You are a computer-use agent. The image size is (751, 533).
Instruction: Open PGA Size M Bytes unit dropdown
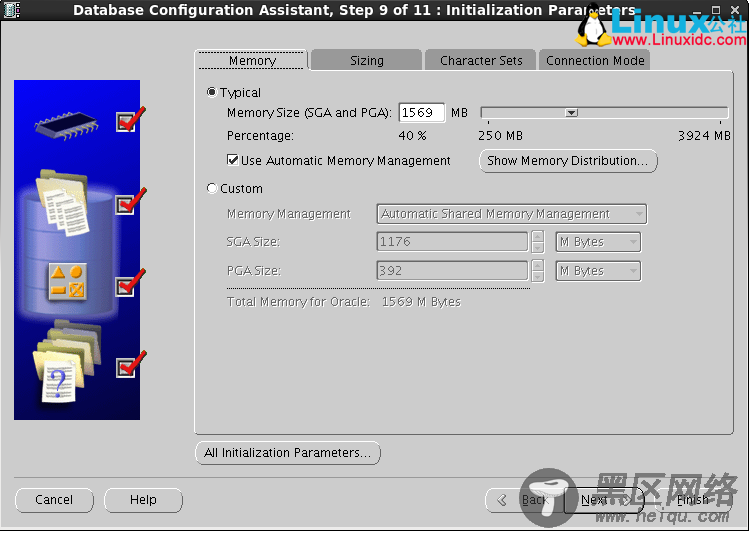click(598, 271)
